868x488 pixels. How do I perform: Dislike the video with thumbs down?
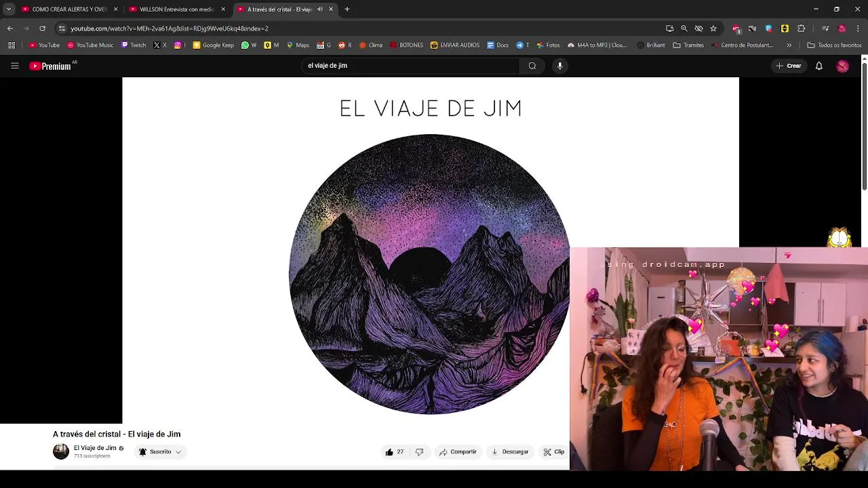[419, 452]
